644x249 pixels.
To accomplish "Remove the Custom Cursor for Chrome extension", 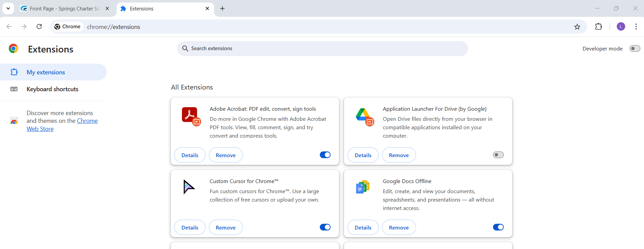I will 225,227.
